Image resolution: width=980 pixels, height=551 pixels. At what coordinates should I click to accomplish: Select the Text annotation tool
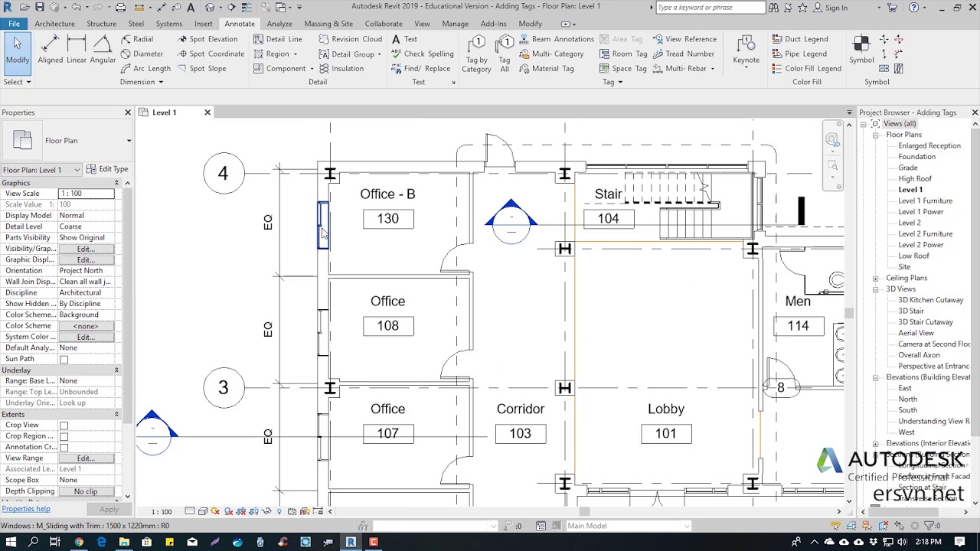404,39
